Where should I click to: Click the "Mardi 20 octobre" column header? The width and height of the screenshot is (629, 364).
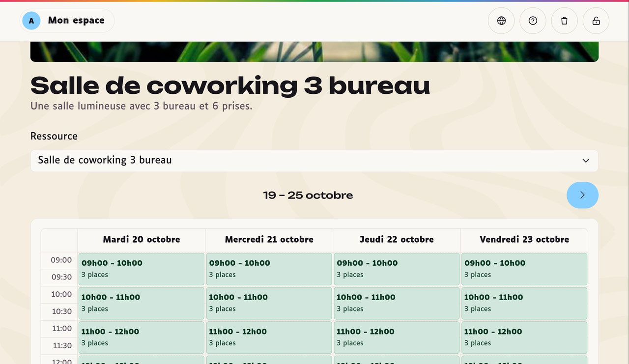[x=142, y=240]
